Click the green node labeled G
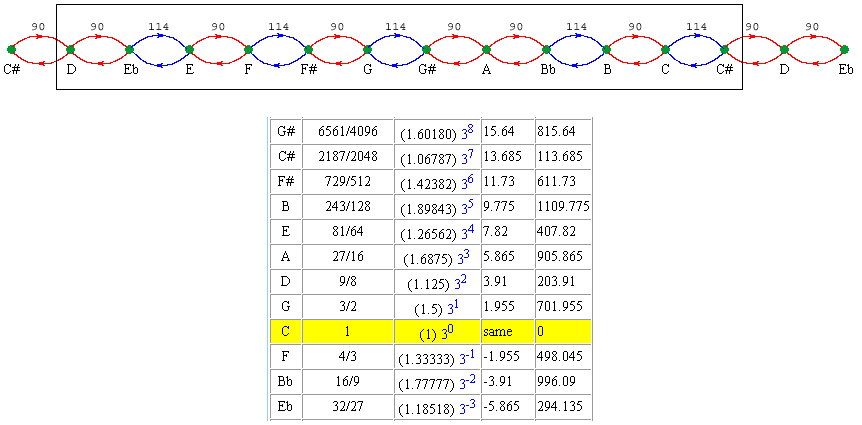Image resolution: width=862 pixels, height=425 pixels. coord(367,49)
